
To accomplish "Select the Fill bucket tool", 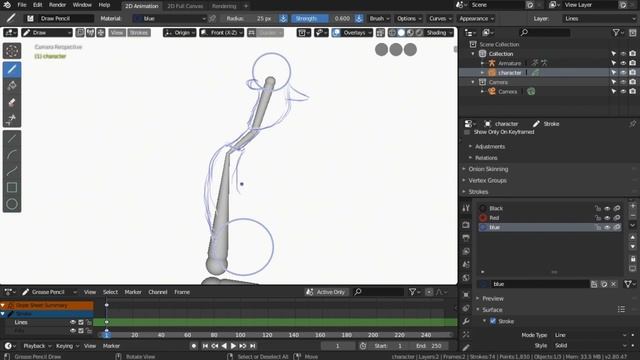I will tap(12, 86).
